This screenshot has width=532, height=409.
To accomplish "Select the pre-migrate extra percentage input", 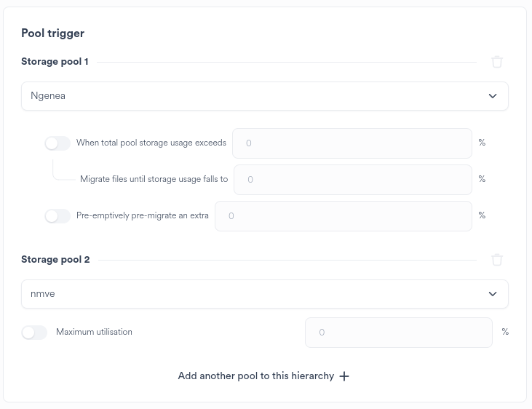I will click(x=344, y=216).
